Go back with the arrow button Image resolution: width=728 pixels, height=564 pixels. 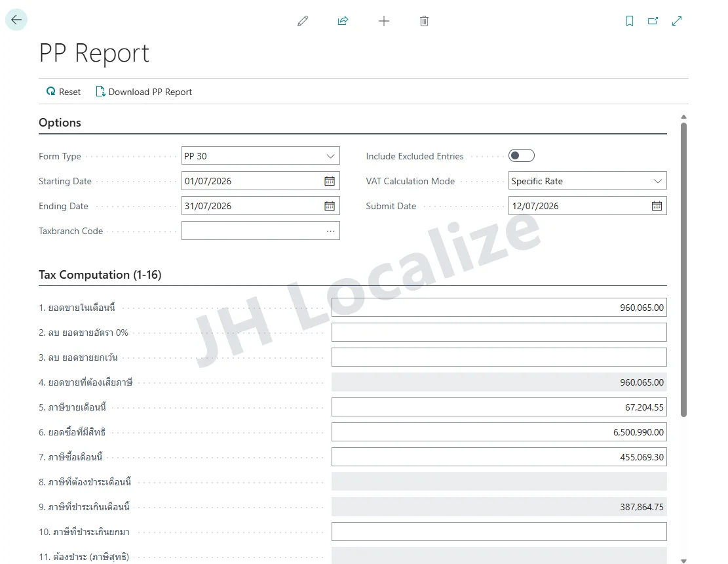(x=16, y=20)
